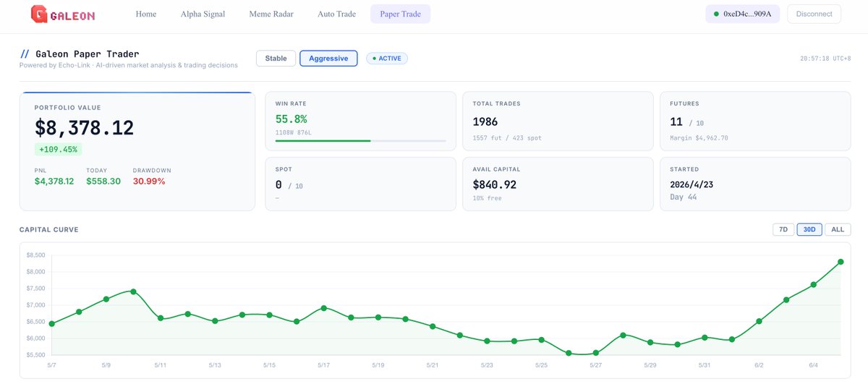868x392 pixels.
Task: Select Aggressive trading mode
Action: pos(328,59)
